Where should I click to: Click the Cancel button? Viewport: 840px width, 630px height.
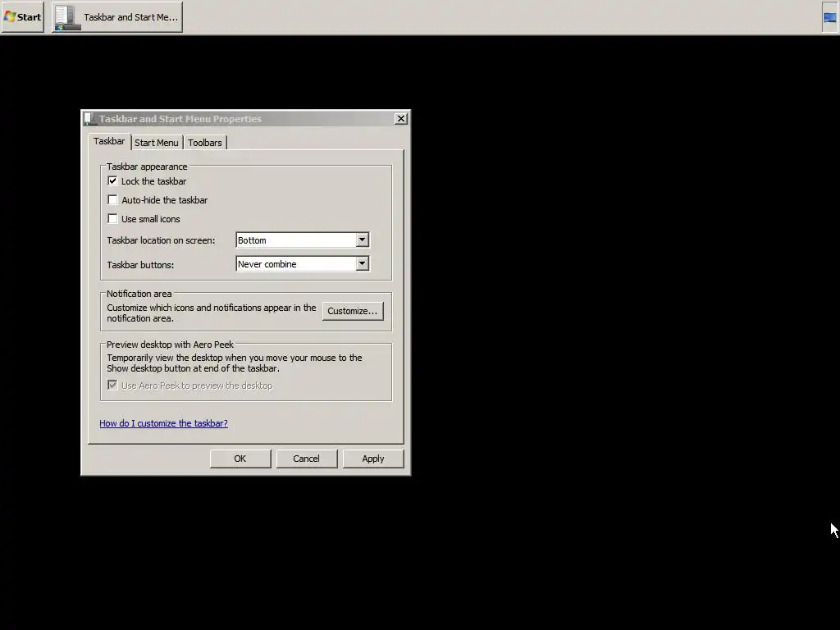307,459
